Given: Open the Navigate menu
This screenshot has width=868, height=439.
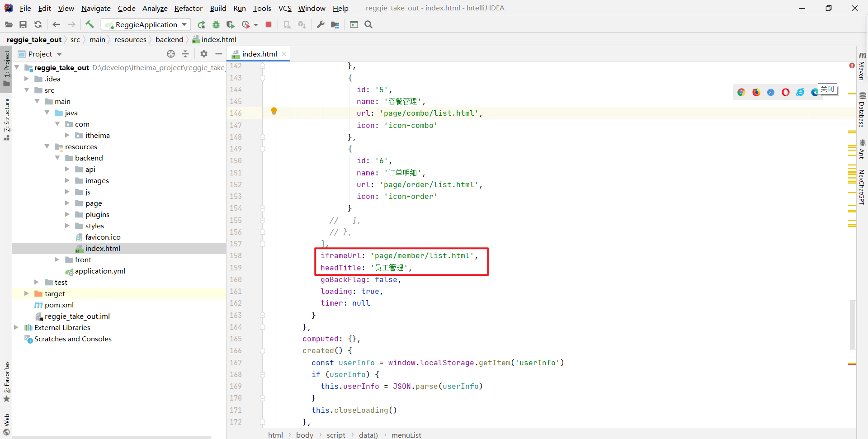Looking at the screenshot, I should coord(96,8).
